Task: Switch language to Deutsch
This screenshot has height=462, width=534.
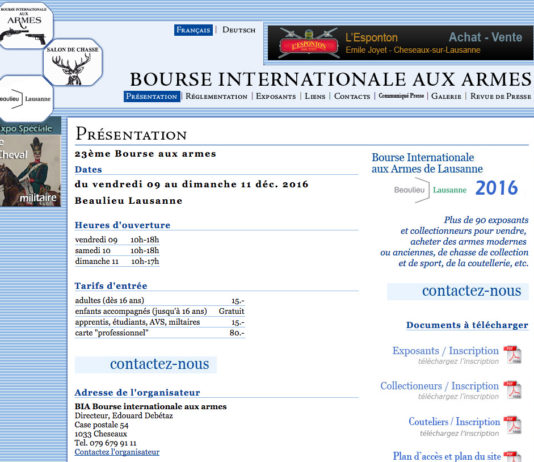Action: [239, 30]
